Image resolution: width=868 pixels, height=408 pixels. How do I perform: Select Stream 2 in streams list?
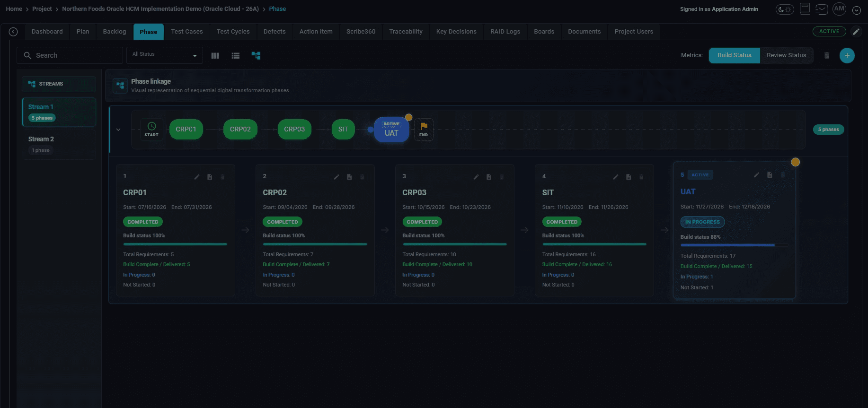(59, 144)
